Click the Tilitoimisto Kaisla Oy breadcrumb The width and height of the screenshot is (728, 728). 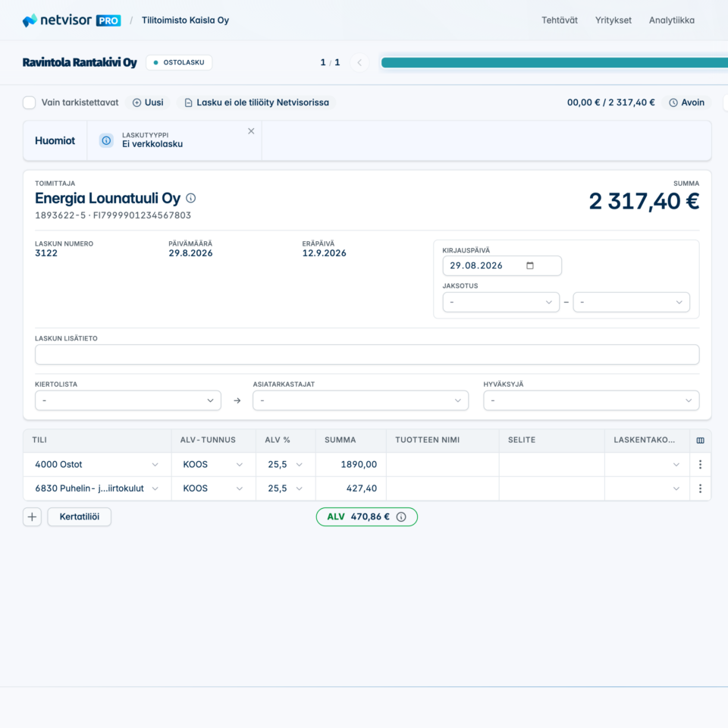point(185,20)
